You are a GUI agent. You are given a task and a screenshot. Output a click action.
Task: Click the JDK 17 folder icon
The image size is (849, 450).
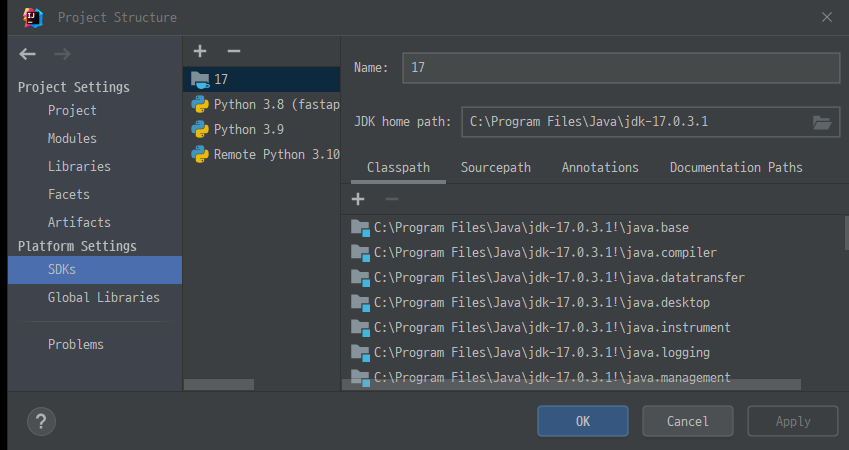pyautogui.click(x=200, y=80)
